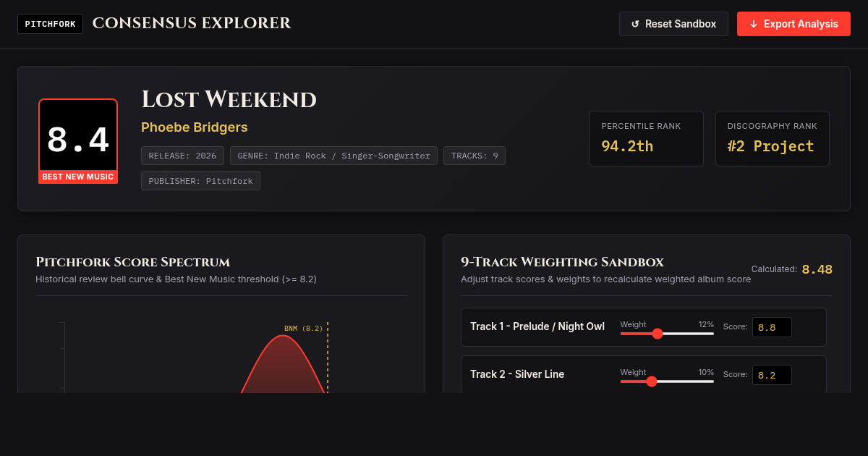Click the Genre: Indie Rock / Singer-Songwriter tag

click(333, 156)
